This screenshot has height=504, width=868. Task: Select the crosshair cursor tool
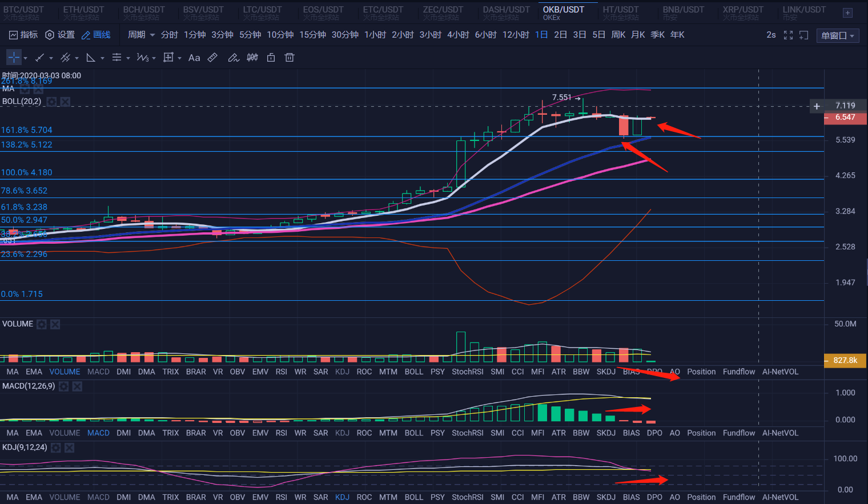[x=14, y=58]
